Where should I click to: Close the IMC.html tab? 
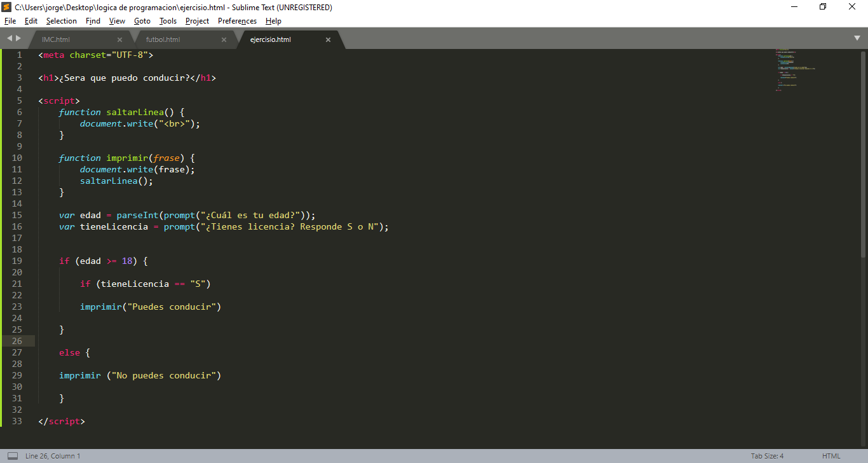[119, 39]
